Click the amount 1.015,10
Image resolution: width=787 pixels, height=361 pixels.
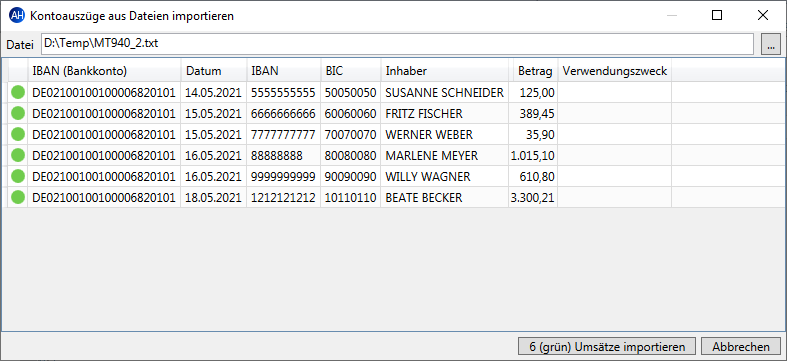click(x=533, y=156)
